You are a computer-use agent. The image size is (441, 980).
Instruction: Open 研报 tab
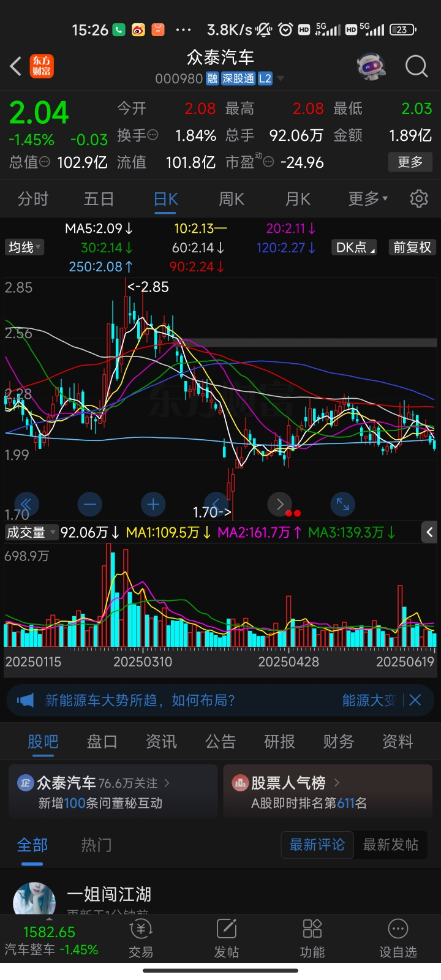coord(279,742)
